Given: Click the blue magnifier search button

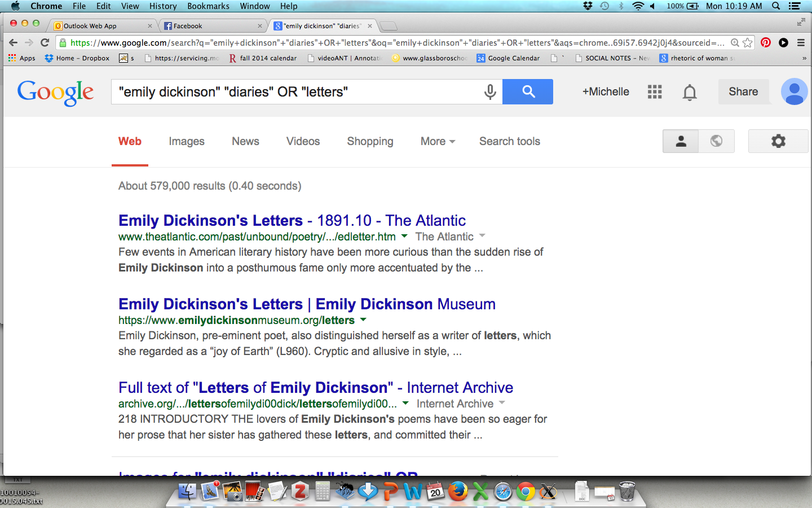Looking at the screenshot, I should [x=528, y=91].
